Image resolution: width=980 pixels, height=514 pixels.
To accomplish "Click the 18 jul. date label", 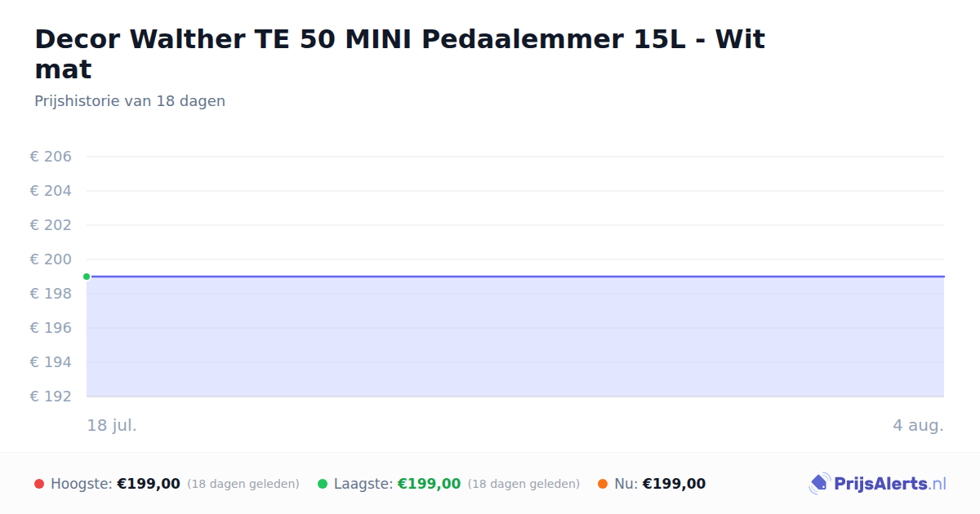I will [112, 425].
